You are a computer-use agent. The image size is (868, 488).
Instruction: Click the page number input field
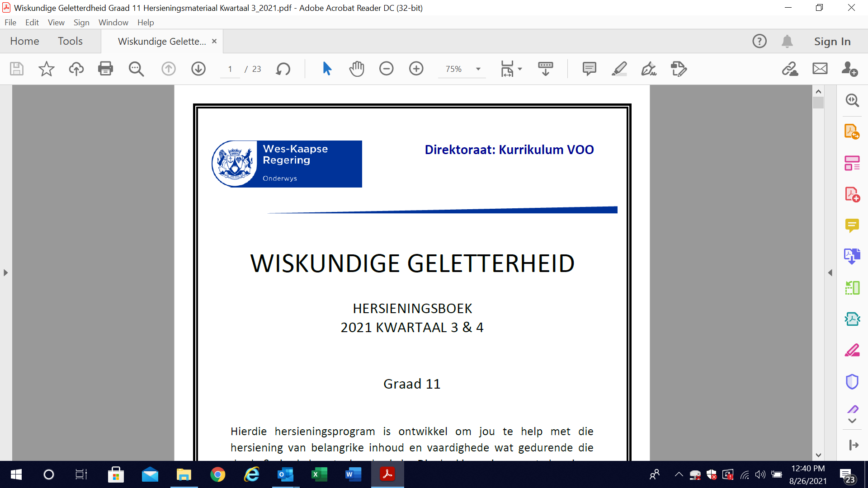coord(230,69)
